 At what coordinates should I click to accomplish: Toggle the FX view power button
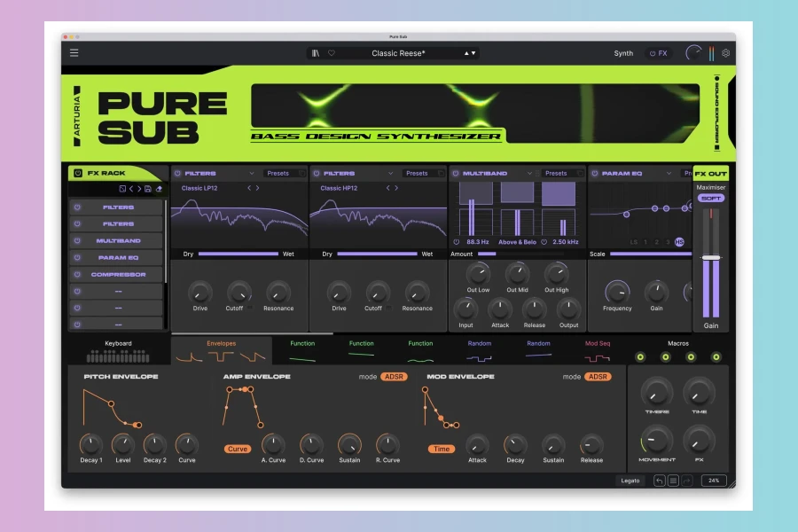[x=653, y=53]
